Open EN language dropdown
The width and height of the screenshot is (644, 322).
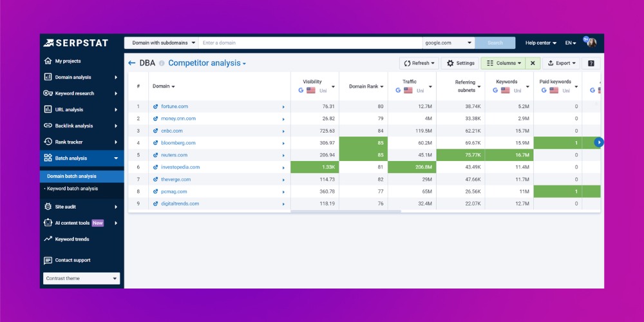(571, 43)
